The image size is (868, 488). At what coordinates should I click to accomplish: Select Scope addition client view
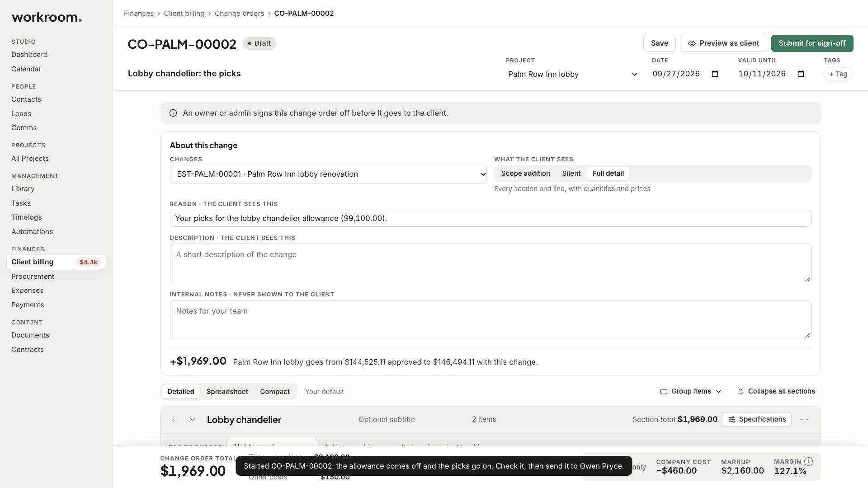point(525,174)
